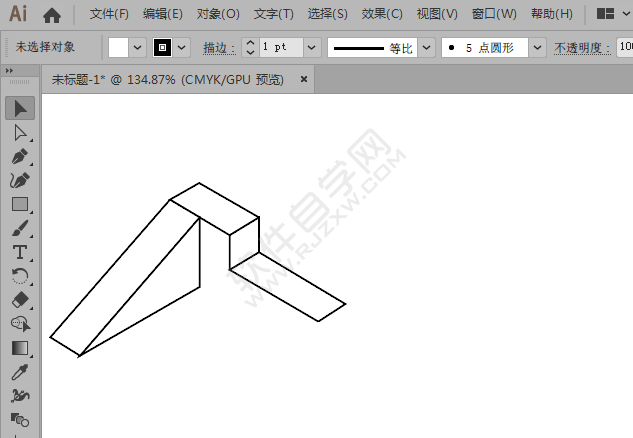Select the Type tool
Screen dimensions: 633x438
click(20, 252)
